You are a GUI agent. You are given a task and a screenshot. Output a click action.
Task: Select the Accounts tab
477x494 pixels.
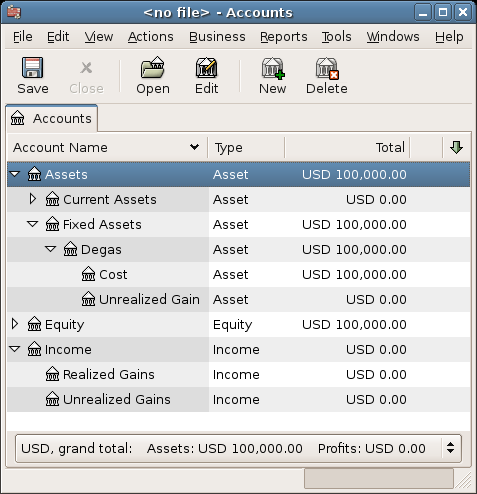[52, 118]
